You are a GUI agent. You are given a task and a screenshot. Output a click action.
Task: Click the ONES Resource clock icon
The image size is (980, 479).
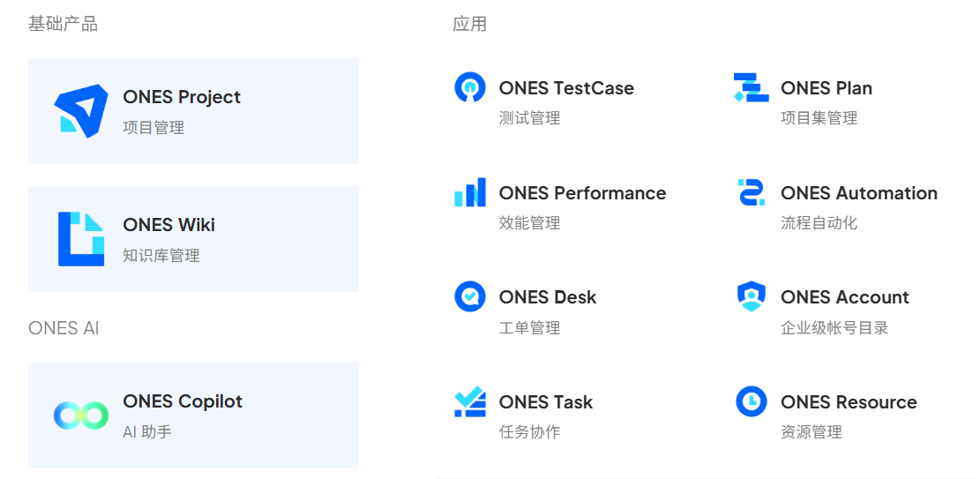[x=751, y=401]
